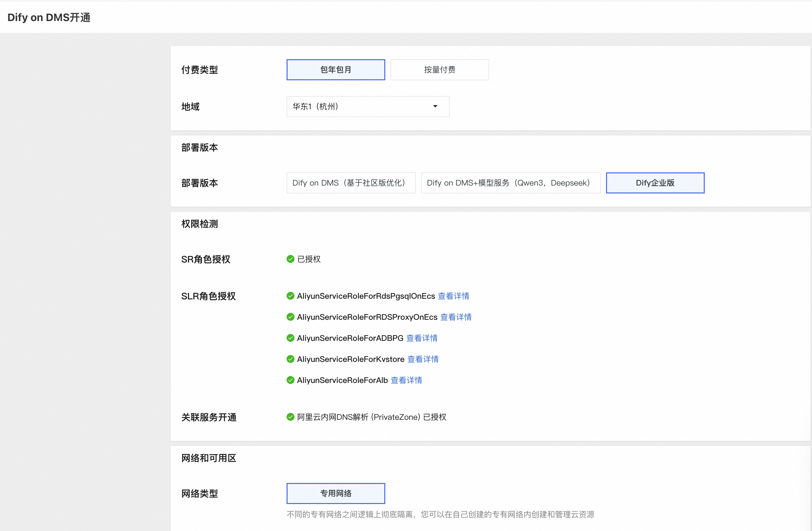The width and height of the screenshot is (812, 531).
Task: Click check icon next to AliyunServiceRoleForKvstore
Action: pyautogui.click(x=290, y=359)
